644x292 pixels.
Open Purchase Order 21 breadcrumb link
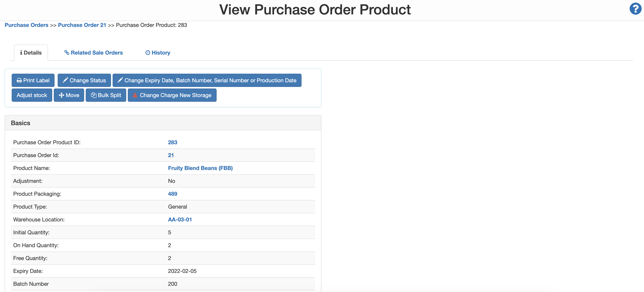[x=82, y=25]
